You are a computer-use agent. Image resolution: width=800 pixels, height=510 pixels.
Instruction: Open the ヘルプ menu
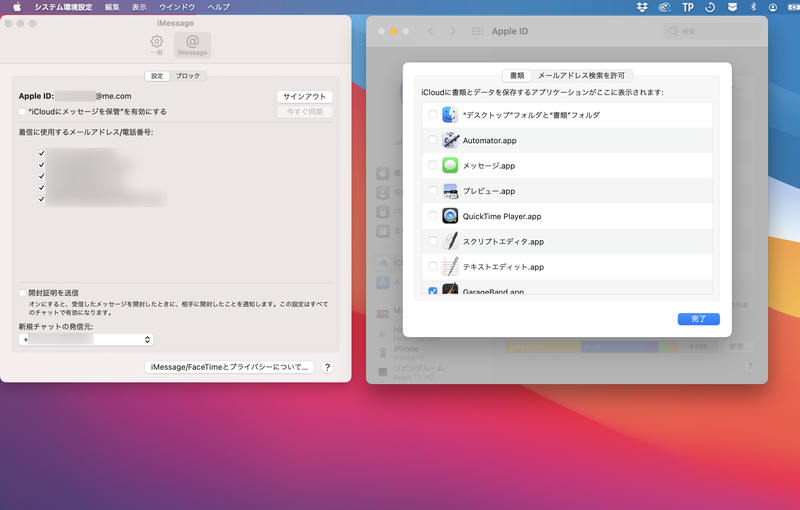click(x=218, y=7)
